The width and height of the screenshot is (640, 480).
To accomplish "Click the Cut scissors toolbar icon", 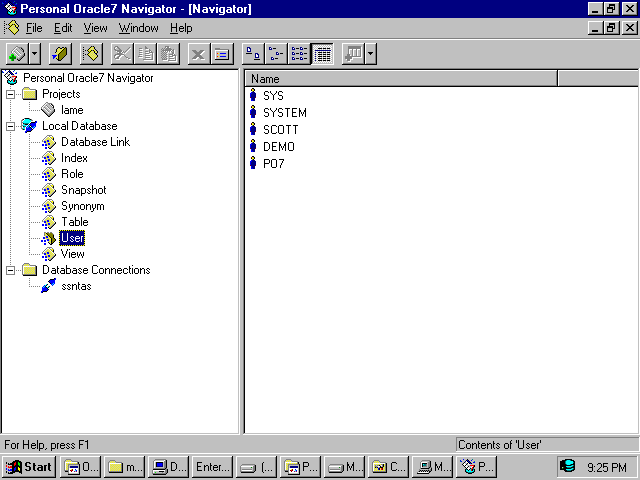I will point(122,53).
